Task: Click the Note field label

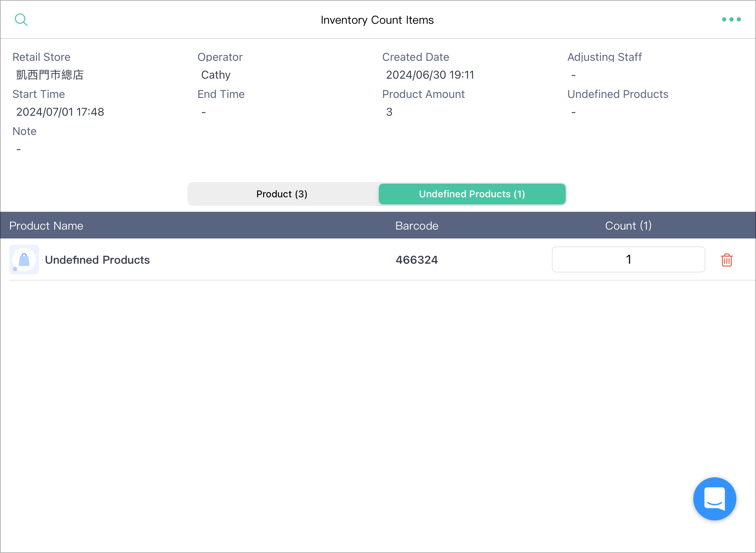Action: [x=24, y=131]
